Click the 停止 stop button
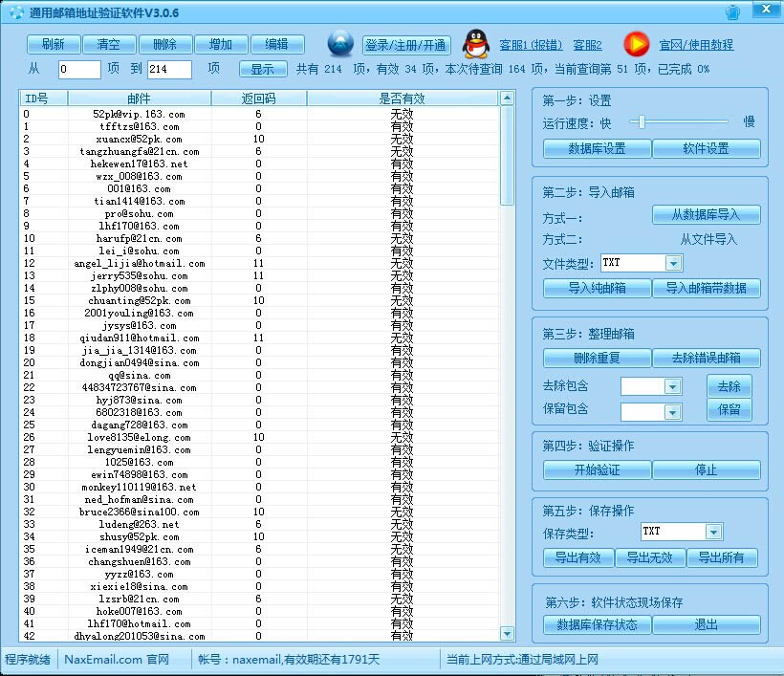 tap(706, 470)
